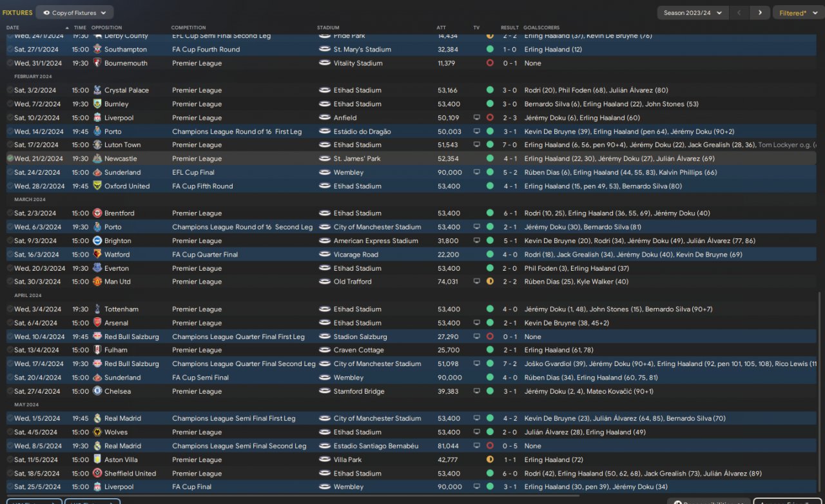Viewport: 825px width, 504px height.
Task: Click the Watford club badge
Action: (x=97, y=255)
